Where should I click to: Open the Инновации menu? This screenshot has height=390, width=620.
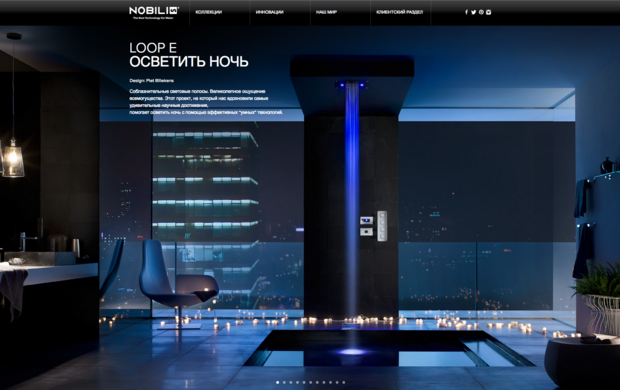click(269, 12)
